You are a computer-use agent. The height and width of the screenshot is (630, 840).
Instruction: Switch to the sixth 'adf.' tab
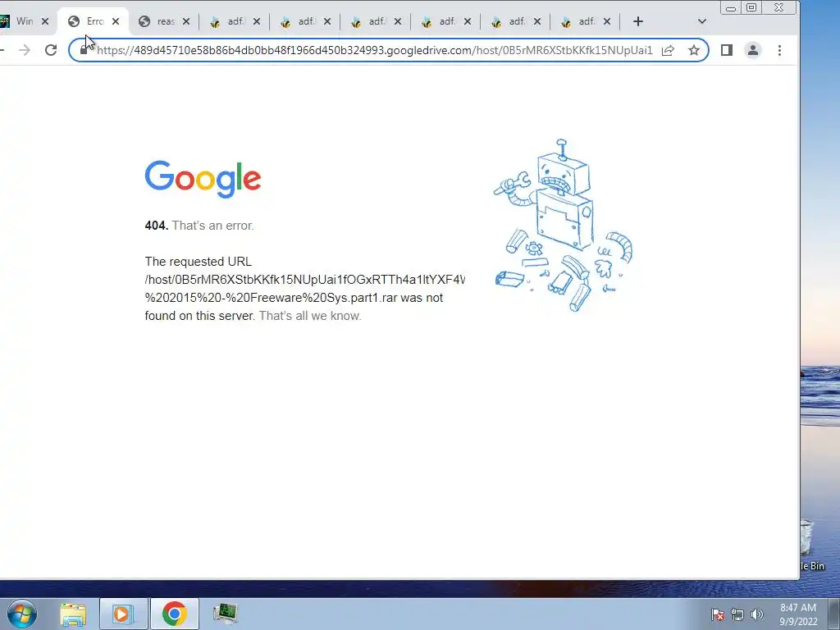(x=585, y=21)
